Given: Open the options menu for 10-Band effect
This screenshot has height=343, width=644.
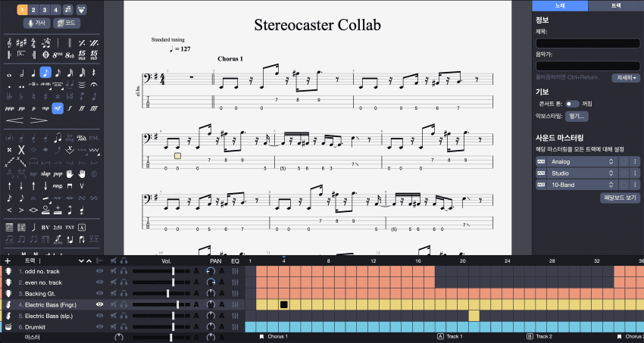Looking at the screenshot, I should coord(635,185).
